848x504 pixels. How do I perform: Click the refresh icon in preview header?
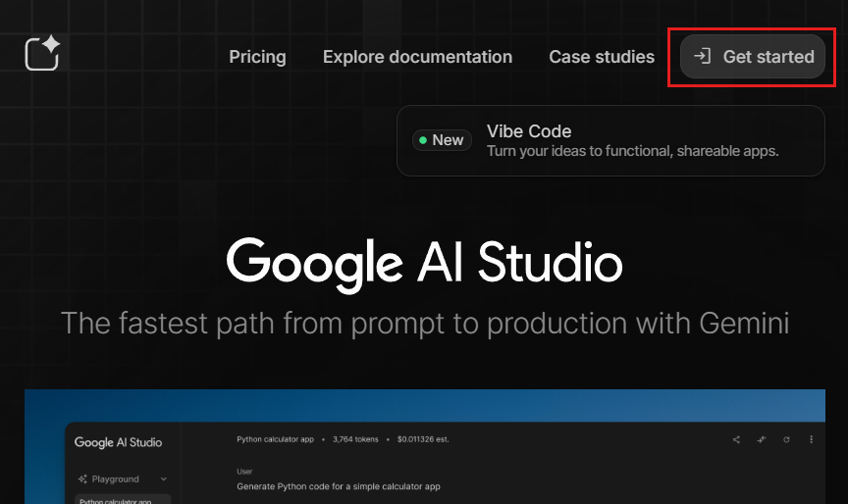786,439
